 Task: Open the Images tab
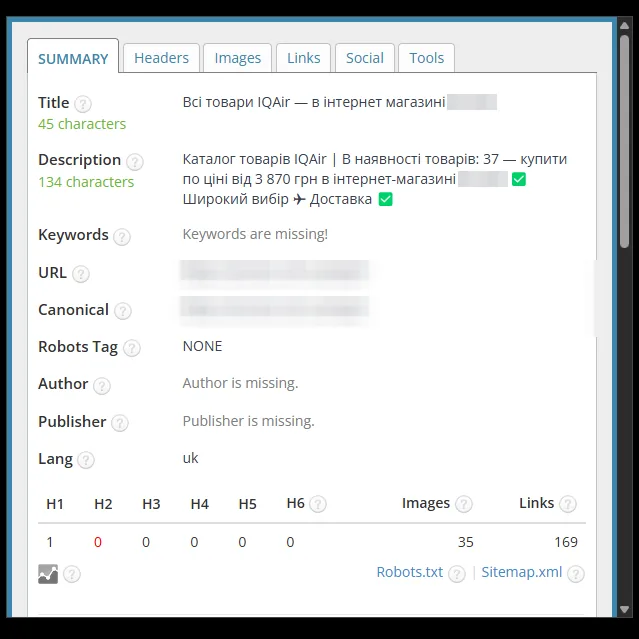click(x=238, y=58)
